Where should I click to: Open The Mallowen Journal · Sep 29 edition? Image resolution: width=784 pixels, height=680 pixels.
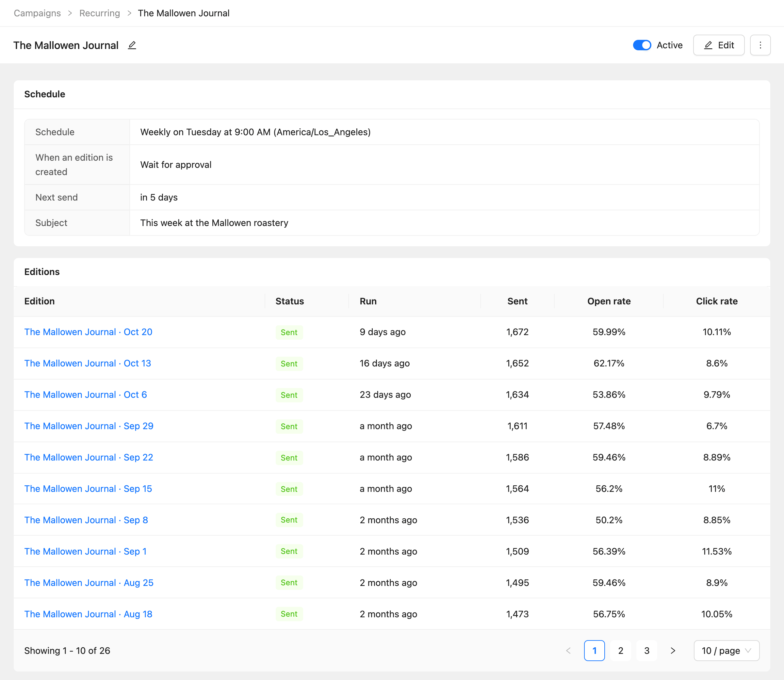click(89, 426)
